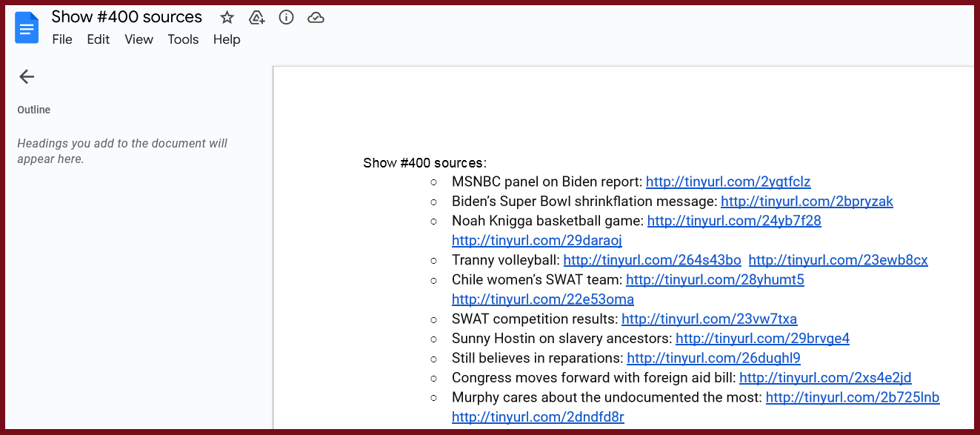Check the cloud document status icon
Screen dimensions: 980x435
pyautogui.click(x=316, y=17)
